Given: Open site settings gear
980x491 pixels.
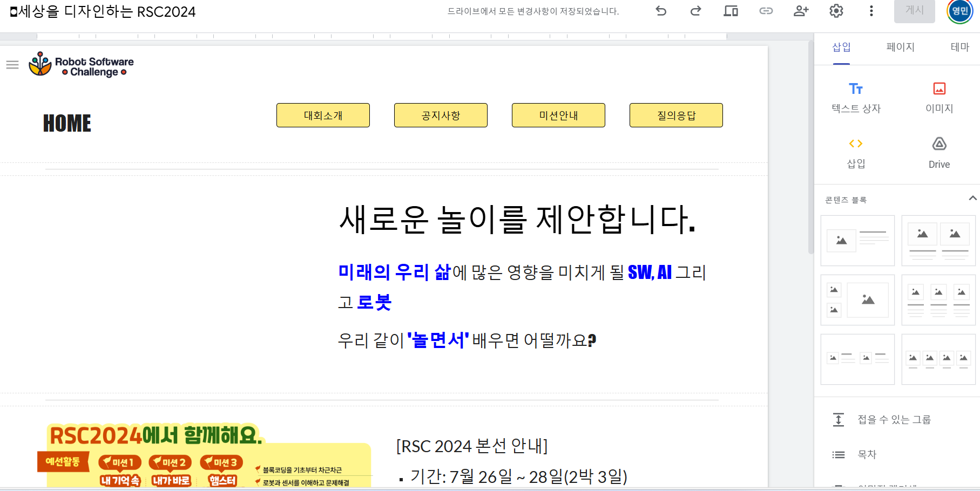Looking at the screenshot, I should click(836, 11).
